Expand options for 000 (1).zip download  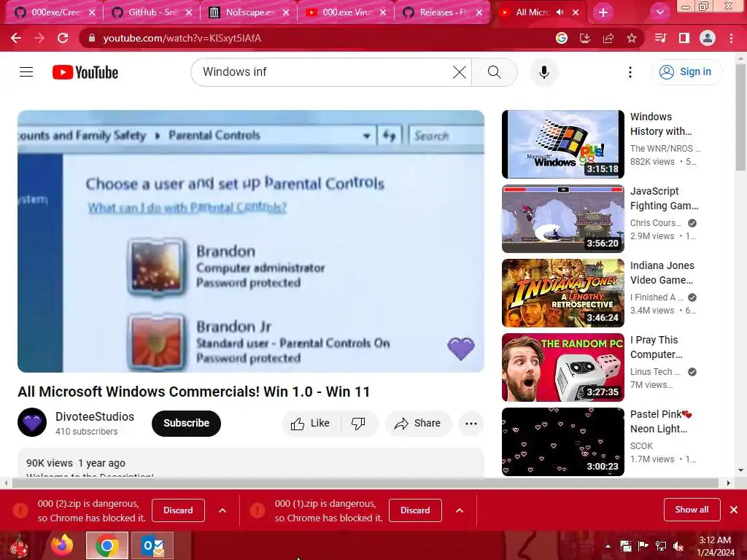(x=460, y=510)
